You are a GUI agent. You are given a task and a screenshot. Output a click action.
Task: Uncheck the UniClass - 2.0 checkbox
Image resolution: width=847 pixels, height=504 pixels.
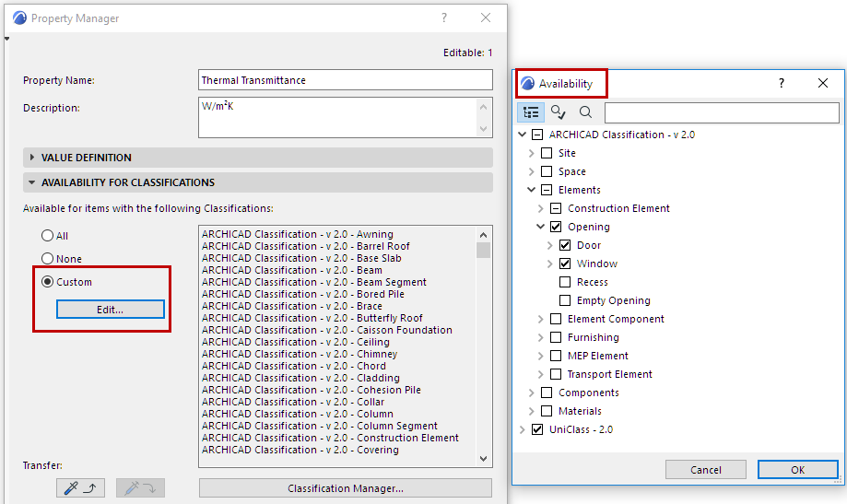(x=537, y=429)
